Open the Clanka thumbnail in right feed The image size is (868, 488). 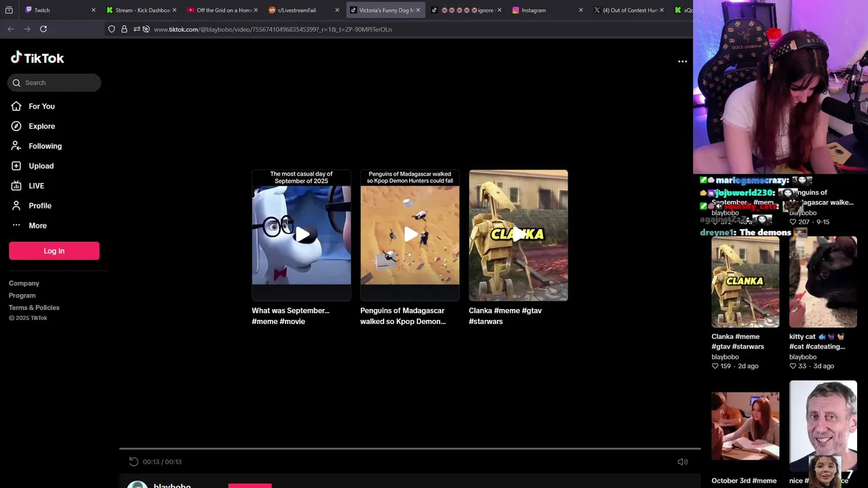click(745, 283)
